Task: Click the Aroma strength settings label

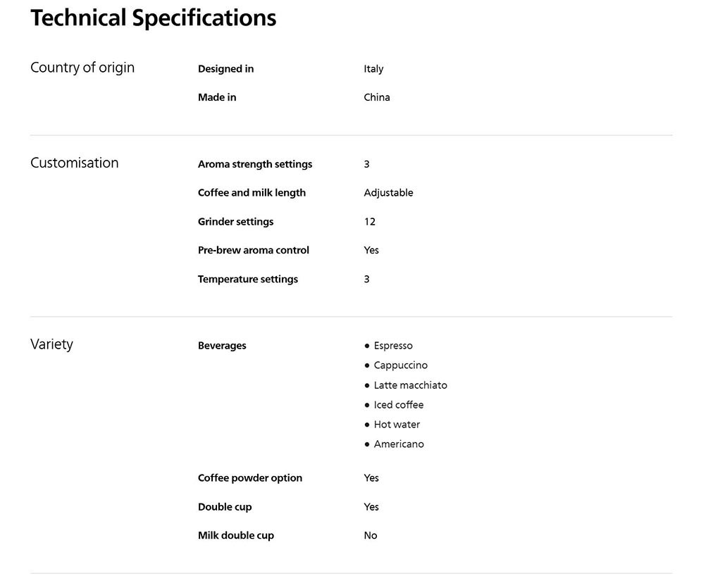Action: point(254,164)
